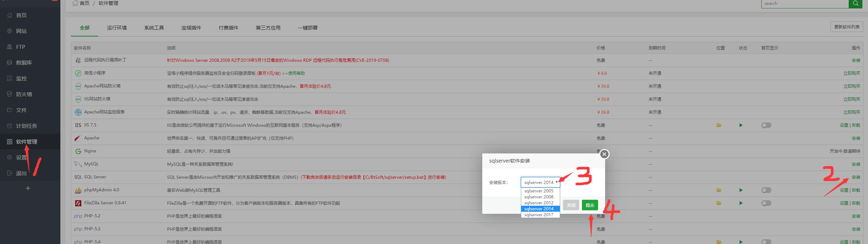Click the 更新软件列表 button
This screenshot has width=868, height=244.
pyautogui.click(x=847, y=27)
